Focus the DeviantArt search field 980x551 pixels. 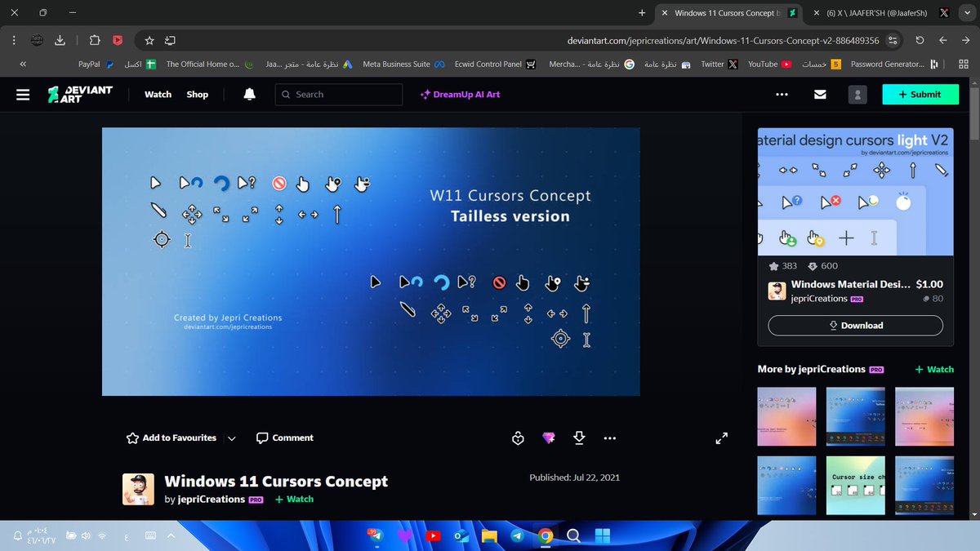click(339, 95)
